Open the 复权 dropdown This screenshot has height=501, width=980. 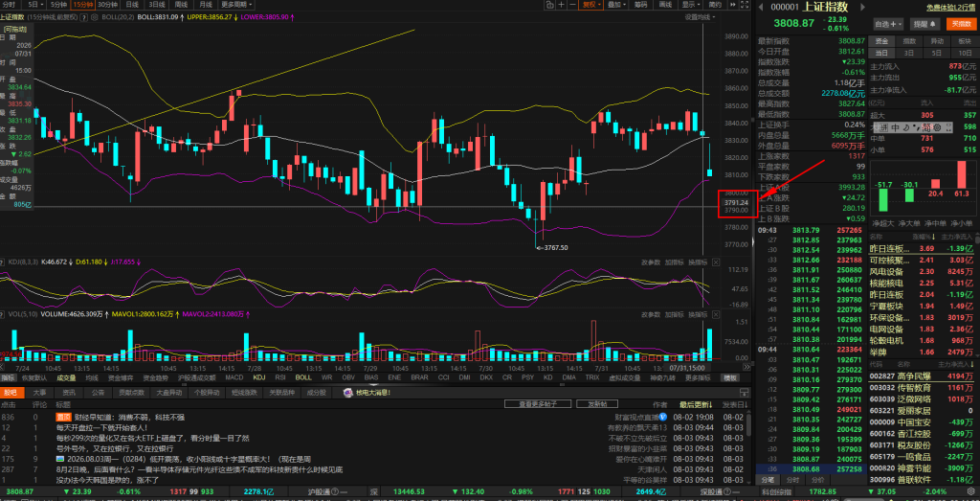tap(591, 5)
